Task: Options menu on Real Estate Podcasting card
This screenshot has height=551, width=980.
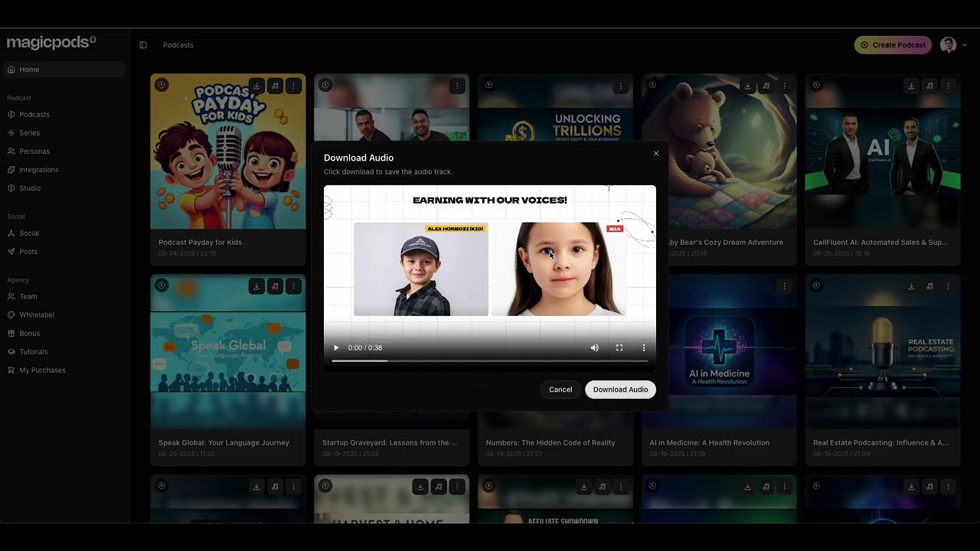Action: click(949, 286)
